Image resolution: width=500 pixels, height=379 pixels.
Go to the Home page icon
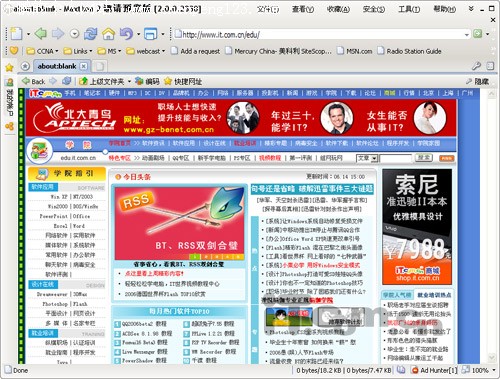point(108,34)
